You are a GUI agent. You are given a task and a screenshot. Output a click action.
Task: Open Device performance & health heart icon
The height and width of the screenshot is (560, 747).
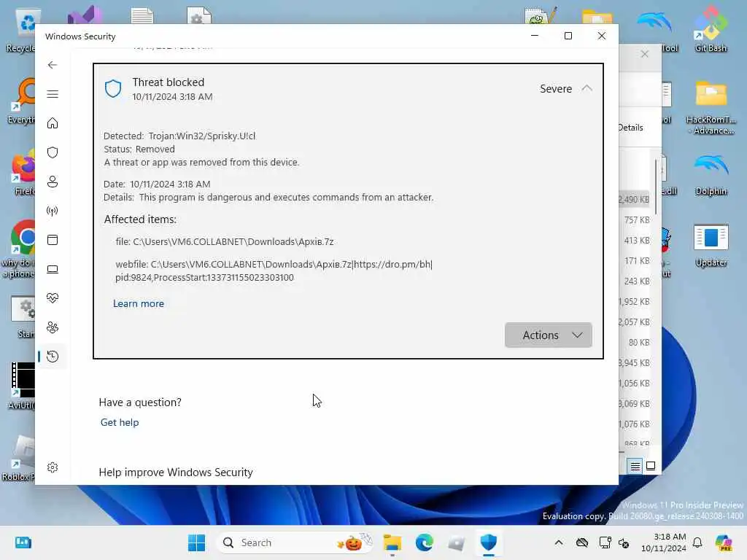[x=53, y=298]
